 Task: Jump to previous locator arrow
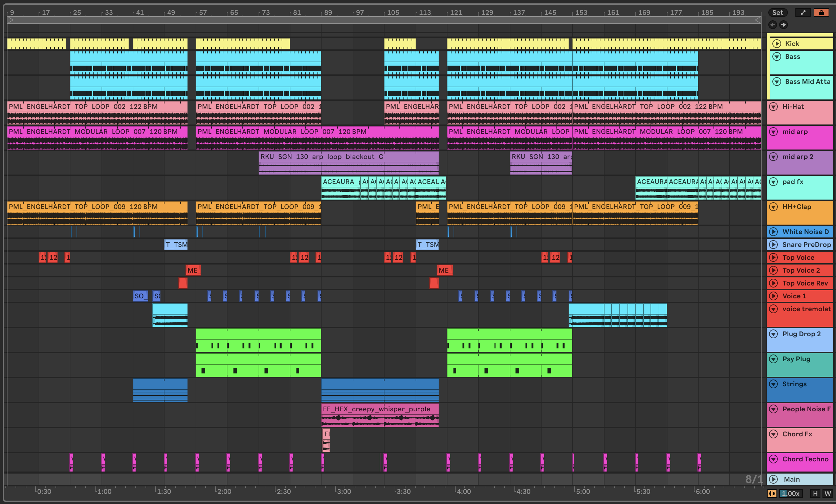pyautogui.click(x=773, y=24)
